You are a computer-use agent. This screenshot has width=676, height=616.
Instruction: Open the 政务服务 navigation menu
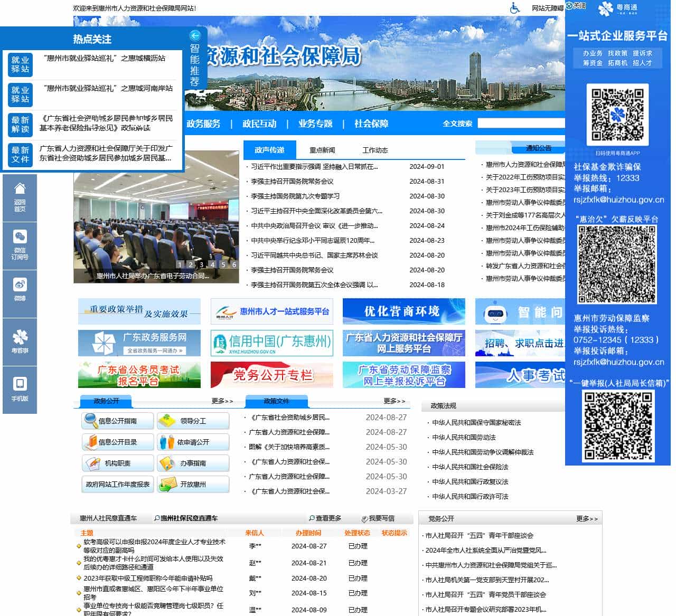click(x=203, y=124)
